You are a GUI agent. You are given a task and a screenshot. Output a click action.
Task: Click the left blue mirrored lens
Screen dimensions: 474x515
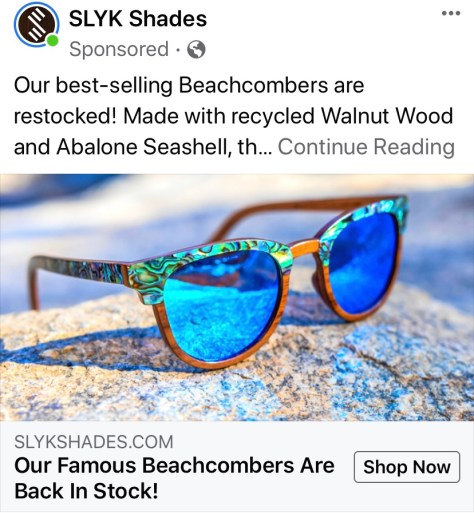click(x=222, y=307)
